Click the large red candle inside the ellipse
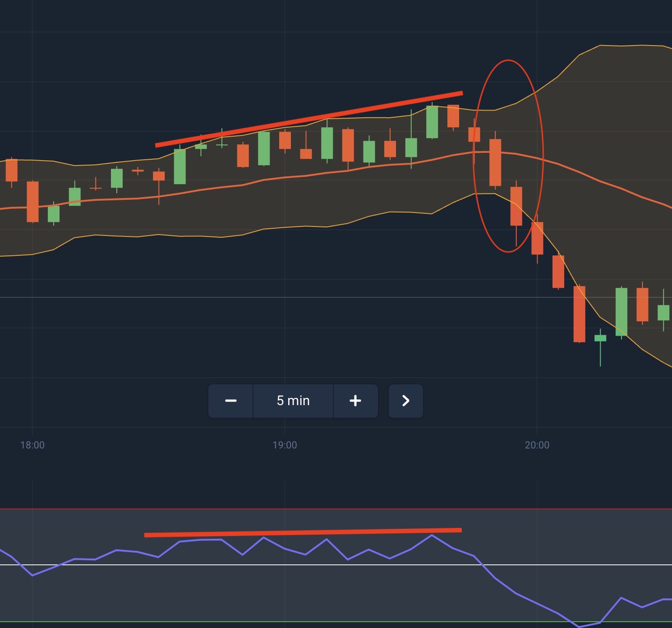 [495, 162]
